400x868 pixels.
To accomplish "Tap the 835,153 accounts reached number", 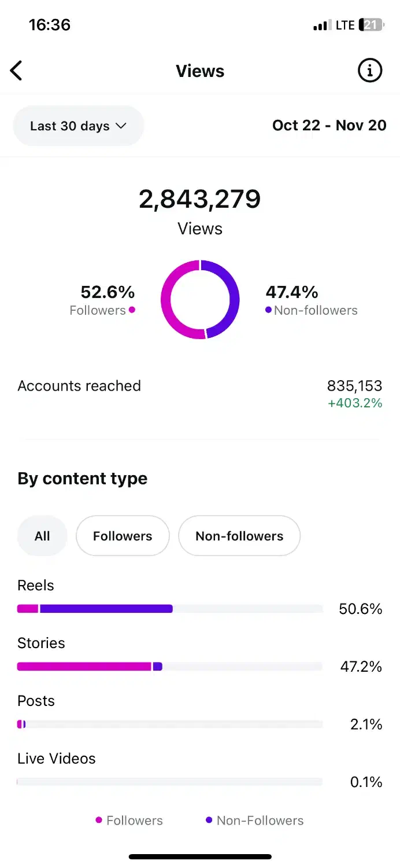I will coord(354,385).
